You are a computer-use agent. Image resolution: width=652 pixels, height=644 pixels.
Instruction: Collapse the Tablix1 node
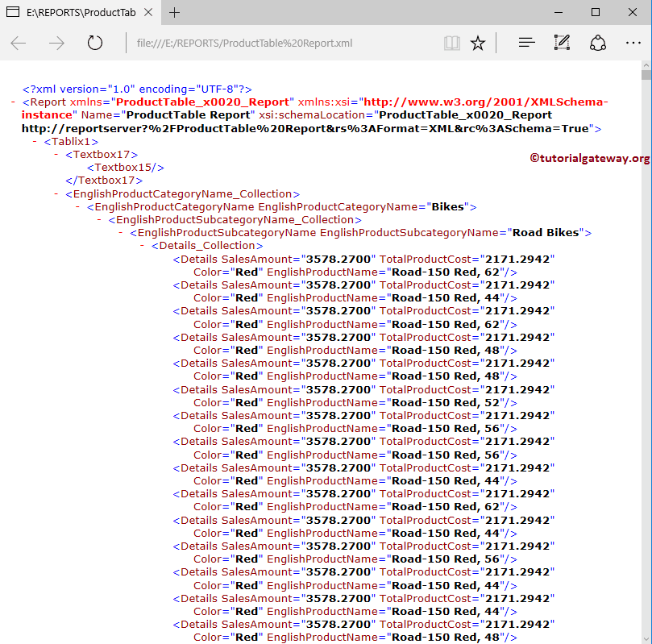pyautogui.click(x=33, y=140)
